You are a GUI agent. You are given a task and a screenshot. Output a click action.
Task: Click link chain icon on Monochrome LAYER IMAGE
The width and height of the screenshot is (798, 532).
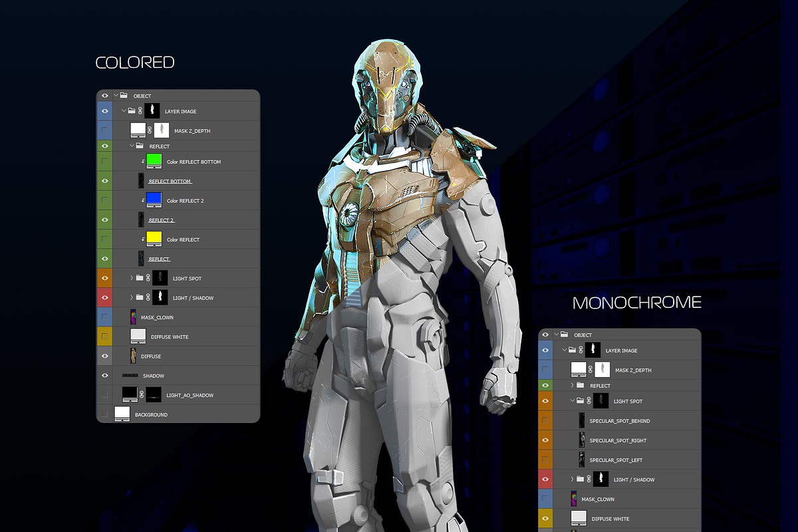pyautogui.click(x=581, y=350)
